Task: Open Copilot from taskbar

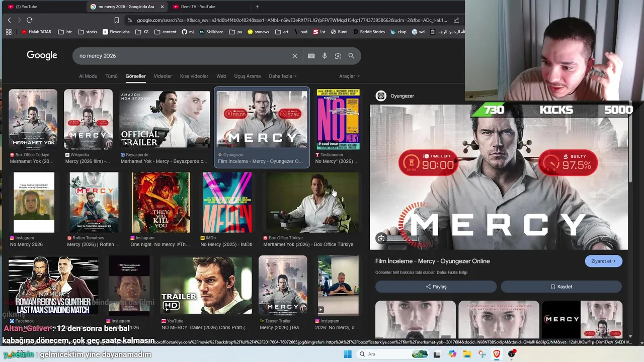Action: tap(452, 354)
